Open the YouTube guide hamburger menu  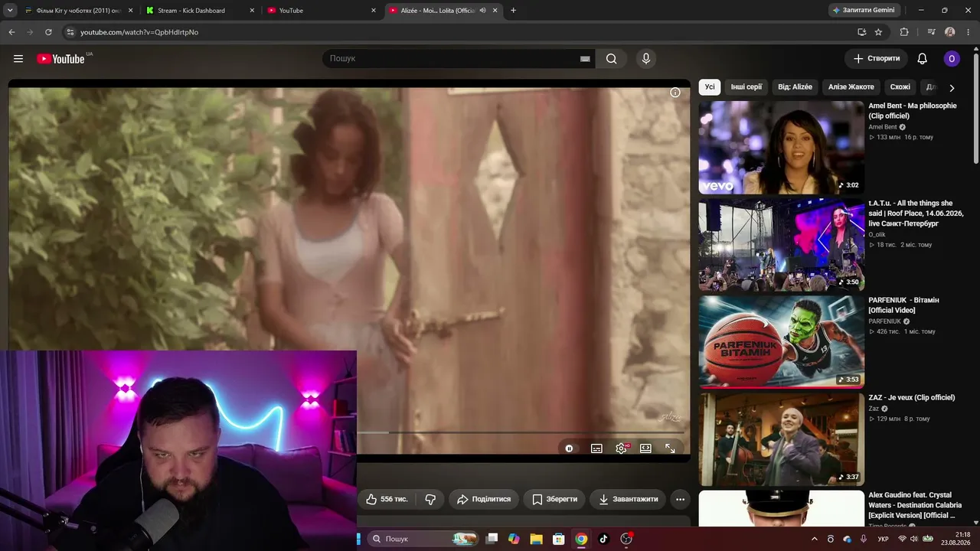[x=18, y=59]
